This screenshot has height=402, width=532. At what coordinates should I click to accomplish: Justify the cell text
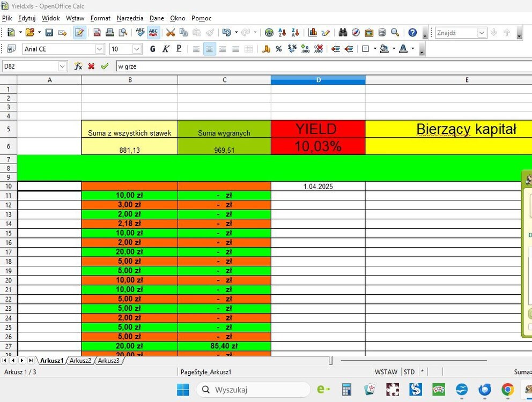(235, 49)
